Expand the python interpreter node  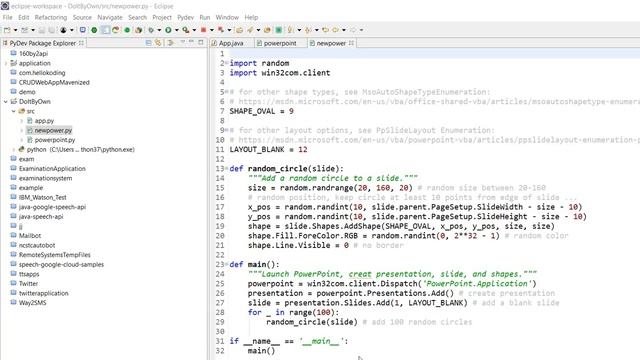click(13, 149)
